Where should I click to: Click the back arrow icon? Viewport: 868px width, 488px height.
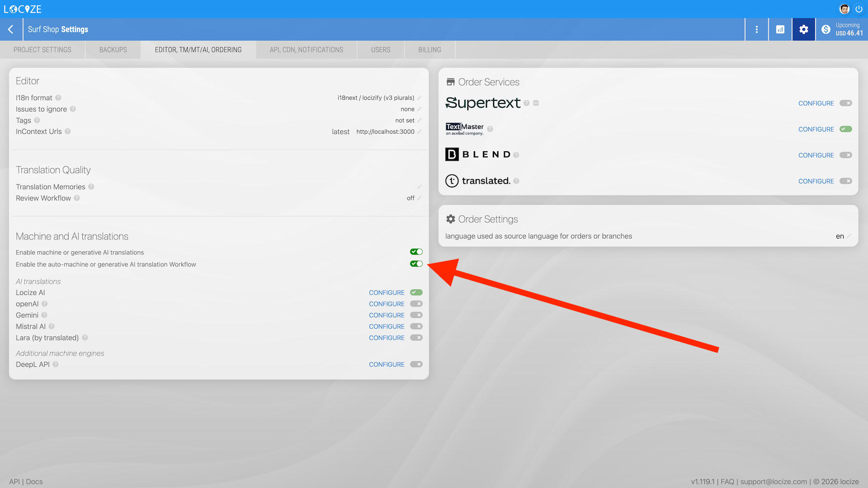11,29
